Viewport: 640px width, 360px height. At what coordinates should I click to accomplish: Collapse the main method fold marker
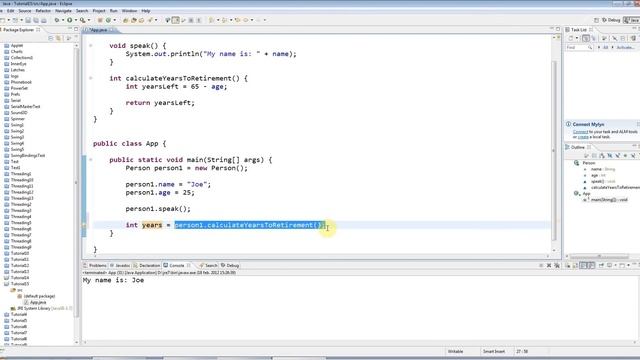[91, 160]
